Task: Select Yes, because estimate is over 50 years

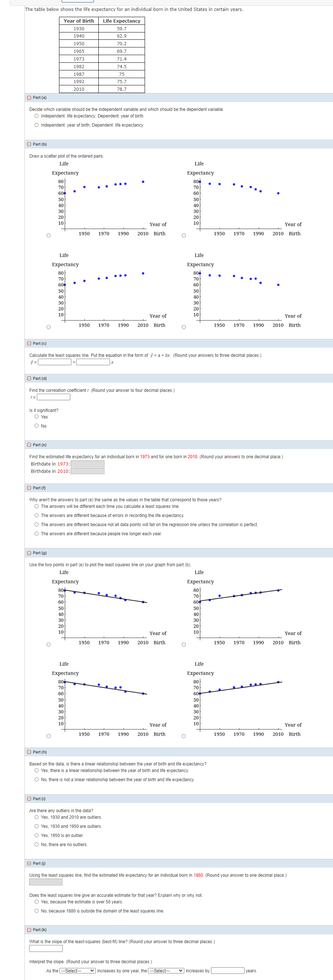Action: tap(36, 902)
